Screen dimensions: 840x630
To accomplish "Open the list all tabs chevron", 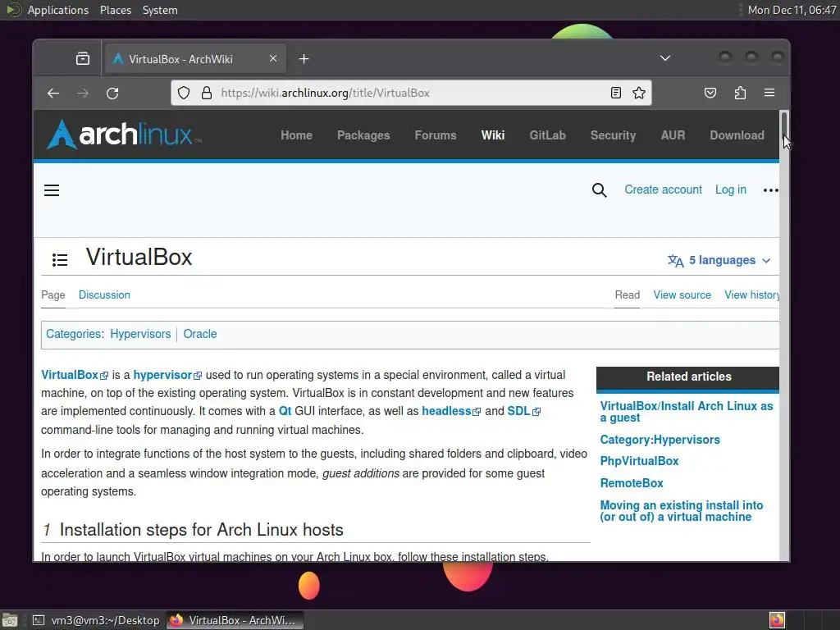I will (x=664, y=58).
